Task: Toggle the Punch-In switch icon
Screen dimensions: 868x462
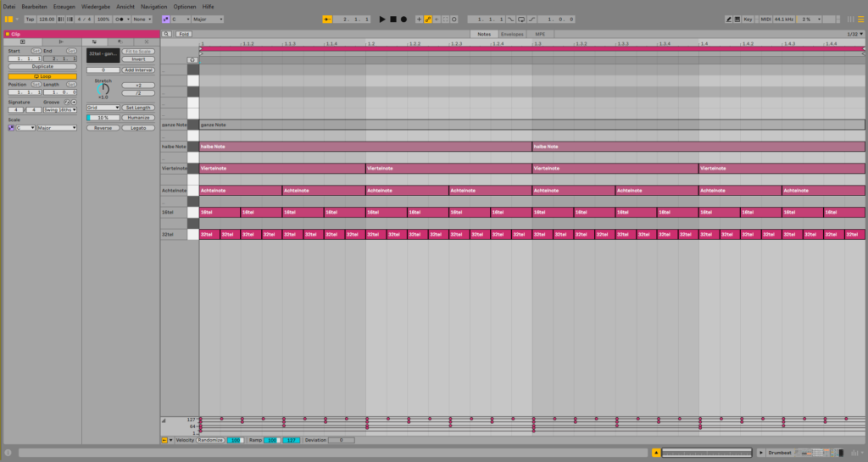Action: 511,19
